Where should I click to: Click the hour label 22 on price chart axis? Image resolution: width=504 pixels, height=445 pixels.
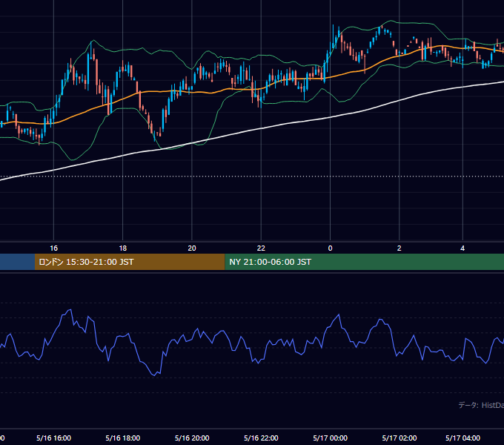(x=261, y=248)
